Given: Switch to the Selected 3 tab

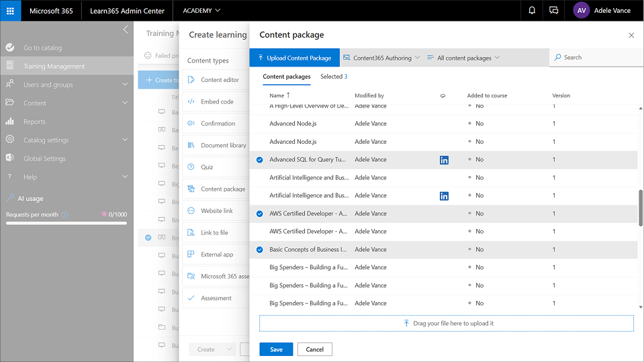Looking at the screenshot, I should [x=334, y=77].
